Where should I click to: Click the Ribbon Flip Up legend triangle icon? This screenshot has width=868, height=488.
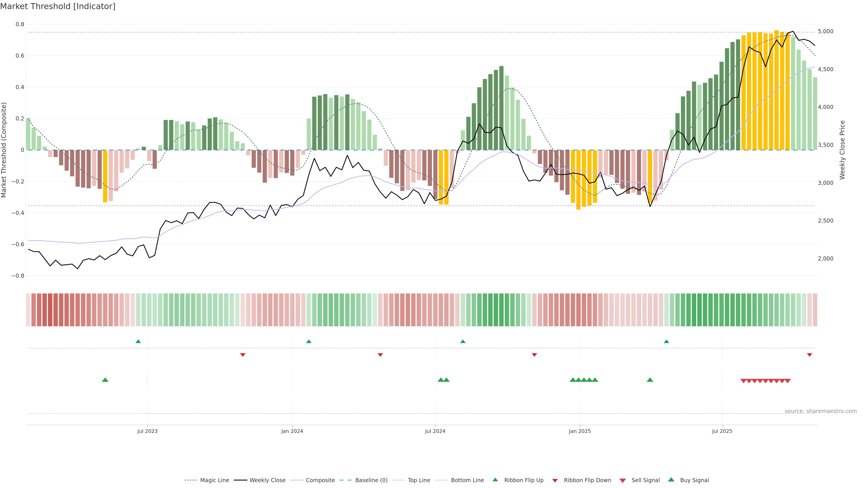[495, 480]
